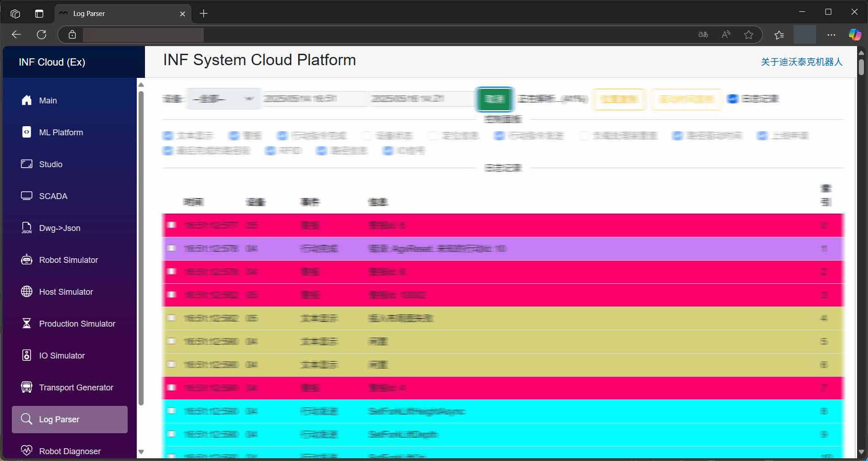View site information lock icon
Image resolution: width=868 pixels, height=461 pixels.
click(x=72, y=35)
